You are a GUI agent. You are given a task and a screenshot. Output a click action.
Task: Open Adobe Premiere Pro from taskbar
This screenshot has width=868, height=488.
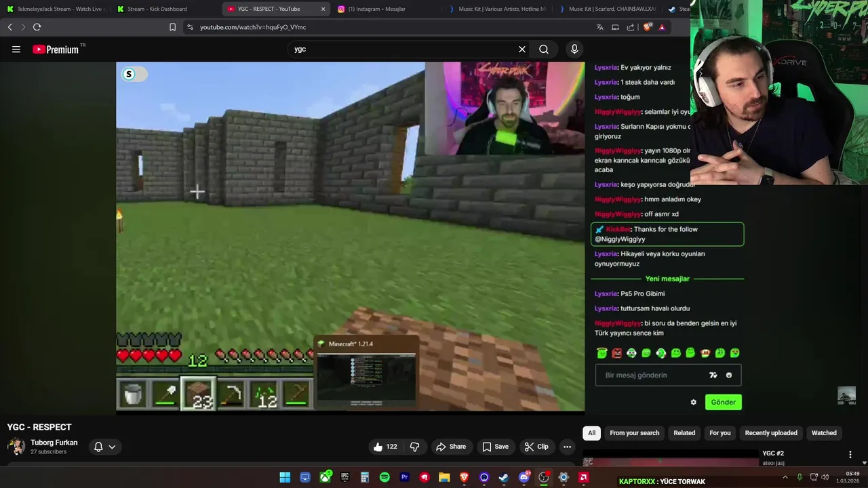click(x=405, y=478)
